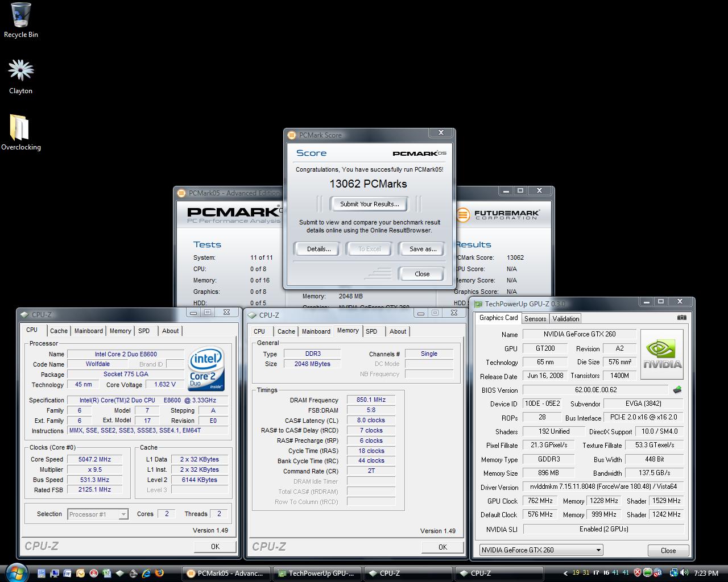
Task: Open the About tab in the CPU-Z CPU window
Action: coord(170,331)
